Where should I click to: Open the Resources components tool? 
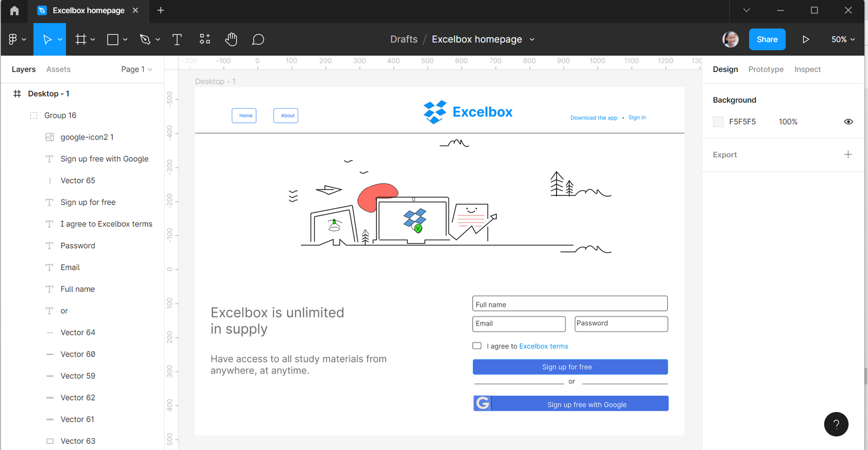205,39
